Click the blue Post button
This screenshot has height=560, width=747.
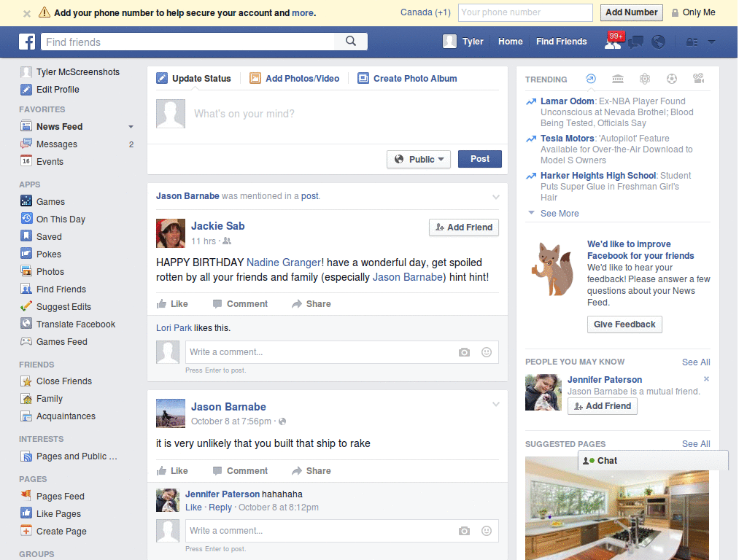480,159
